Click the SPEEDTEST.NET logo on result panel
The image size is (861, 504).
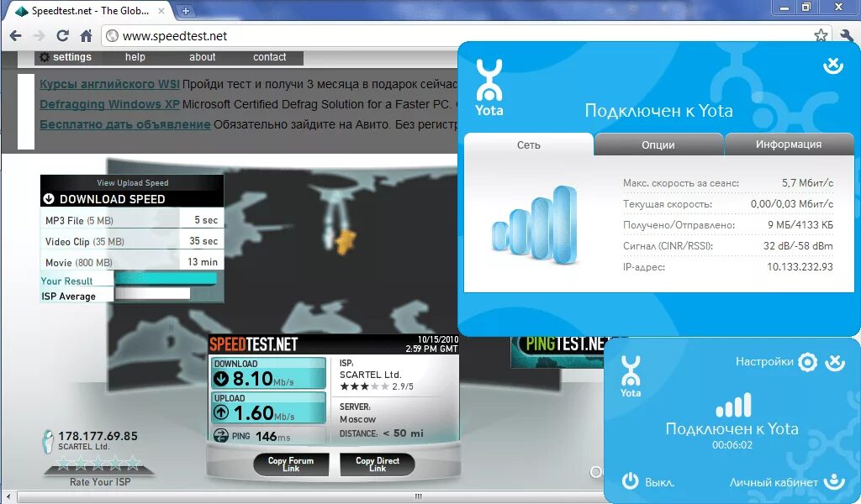(x=253, y=344)
